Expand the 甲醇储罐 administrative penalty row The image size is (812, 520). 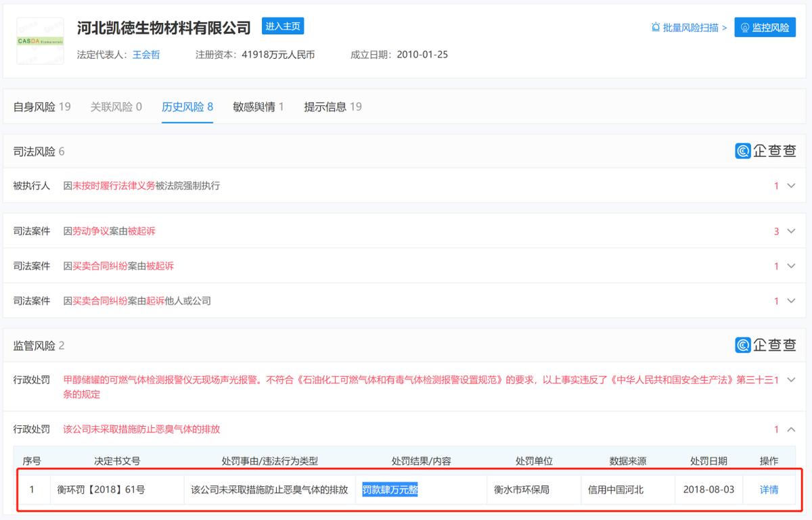click(x=790, y=380)
